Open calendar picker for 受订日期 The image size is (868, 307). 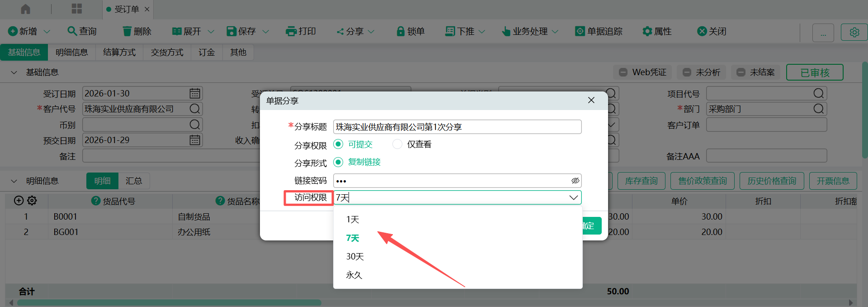(x=195, y=94)
